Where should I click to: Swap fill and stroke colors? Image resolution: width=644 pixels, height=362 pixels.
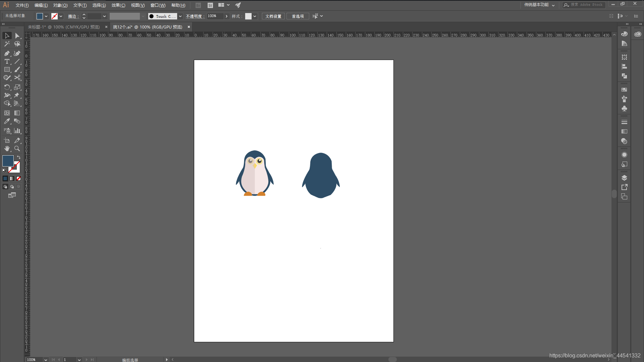pyautogui.click(x=19, y=157)
